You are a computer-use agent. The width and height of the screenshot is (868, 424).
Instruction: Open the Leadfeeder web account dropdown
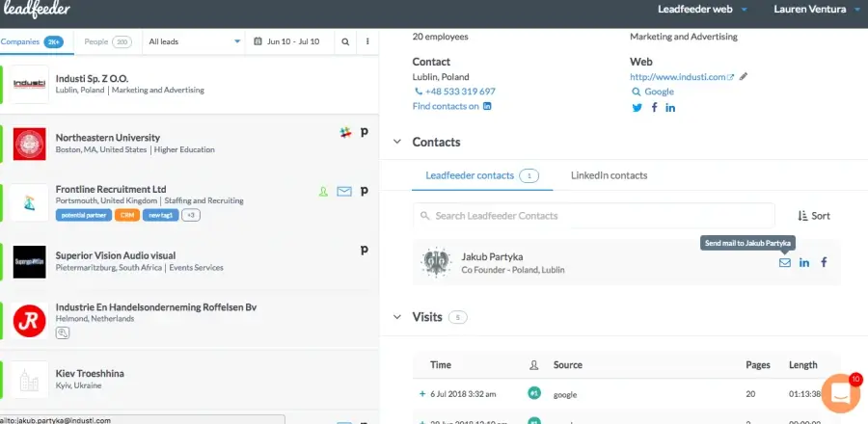[701, 10]
